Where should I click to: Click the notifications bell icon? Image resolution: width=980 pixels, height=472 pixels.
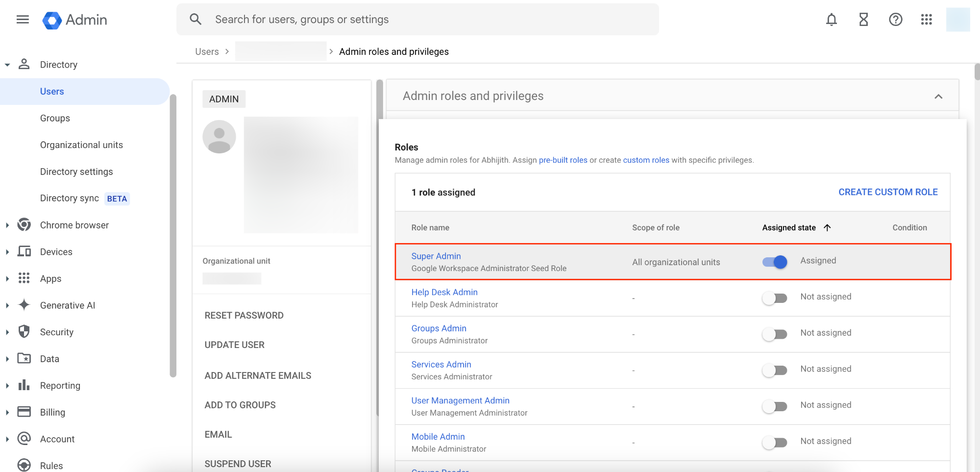[831, 20]
